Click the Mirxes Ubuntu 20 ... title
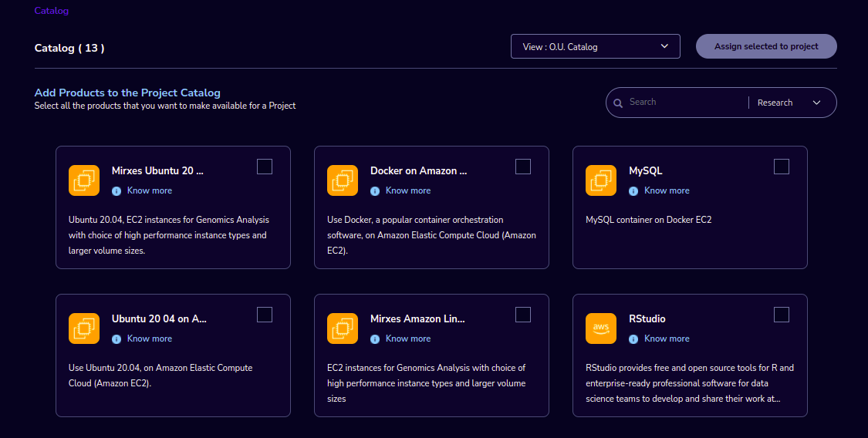The height and width of the screenshot is (438, 868). click(157, 171)
